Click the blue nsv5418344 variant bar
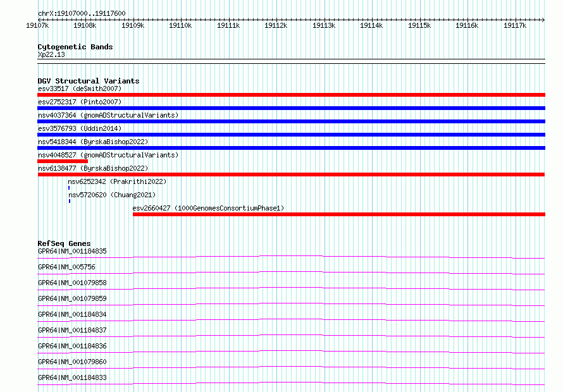This screenshot has height=392, width=563. coord(291,148)
